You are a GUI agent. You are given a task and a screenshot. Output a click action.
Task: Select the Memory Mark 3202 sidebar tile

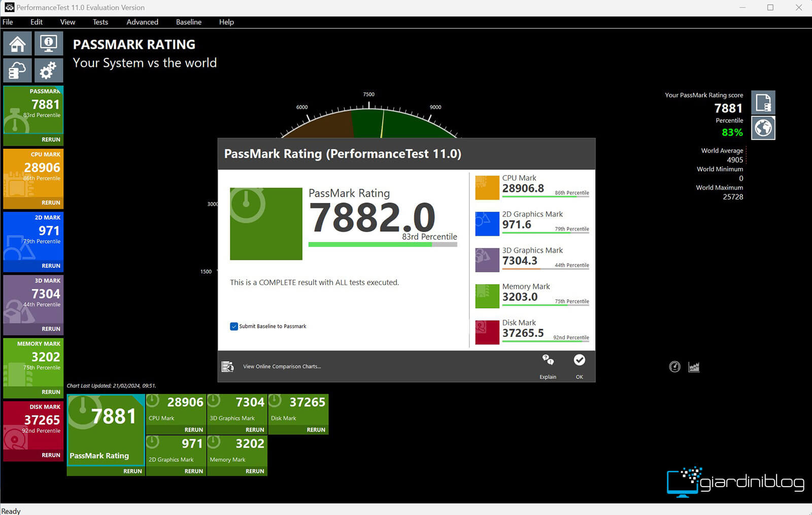33,362
